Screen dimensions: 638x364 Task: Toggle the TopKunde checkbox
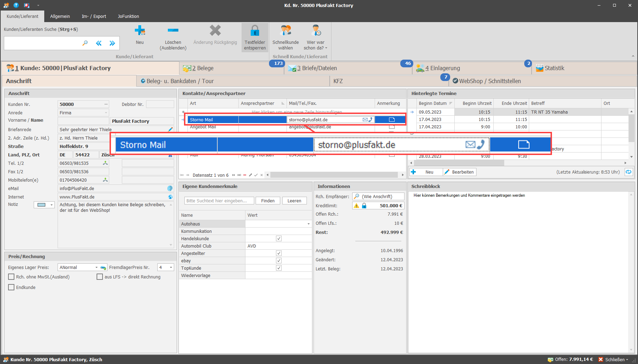point(279,268)
